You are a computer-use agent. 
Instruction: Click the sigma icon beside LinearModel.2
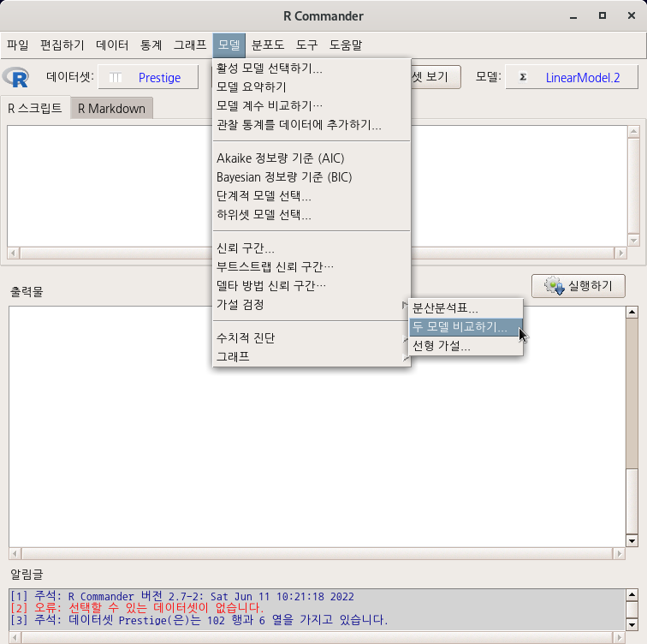click(x=523, y=77)
